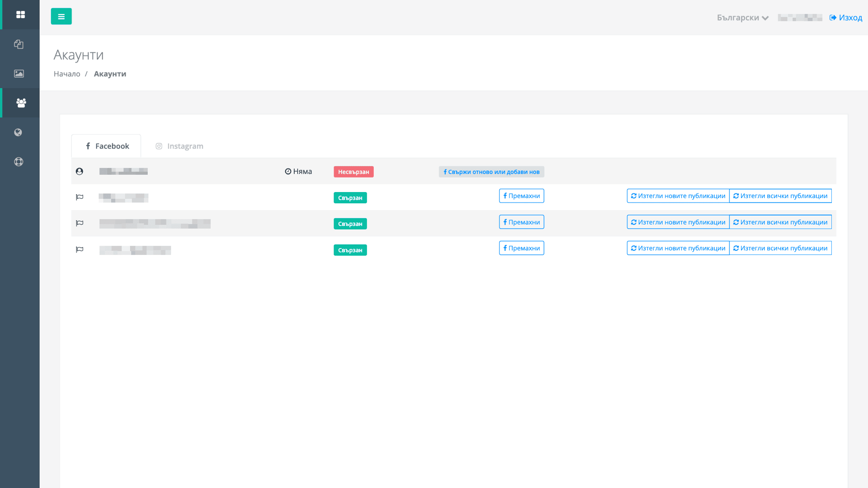Click the flag icon in the second row

coord(80,197)
